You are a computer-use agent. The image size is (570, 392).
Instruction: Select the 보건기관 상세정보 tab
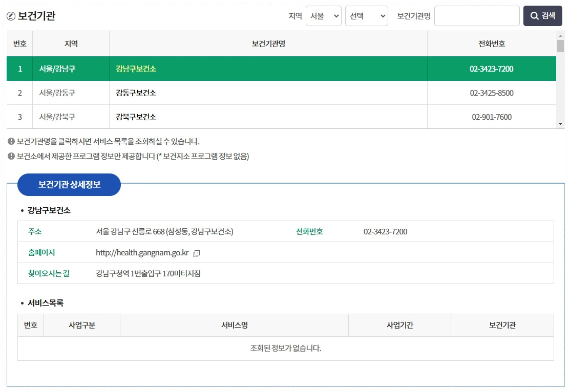(69, 185)
